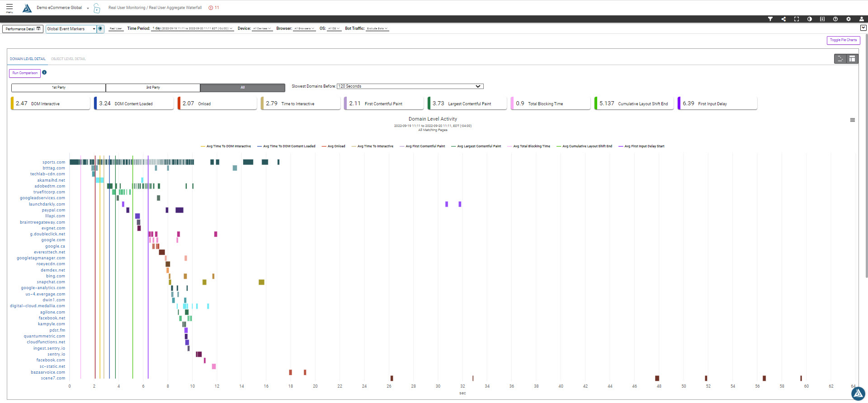868x403 pixels.
Task: Toggle Avg Total Blocking Time legend
Action: pos(528,146)
